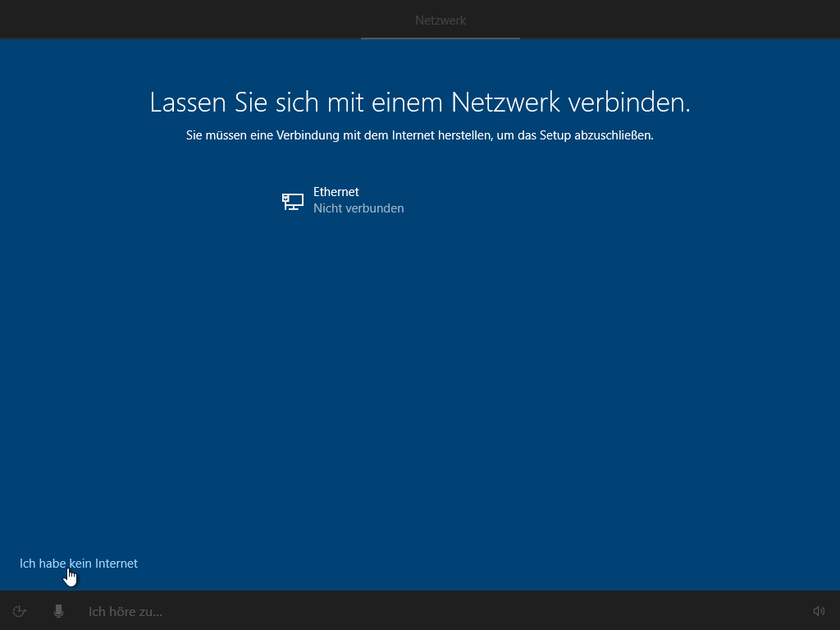Click the volume speaker icon
Image resolution: width=840 pixels, height=630 pixels.
[x=819, y=611]
